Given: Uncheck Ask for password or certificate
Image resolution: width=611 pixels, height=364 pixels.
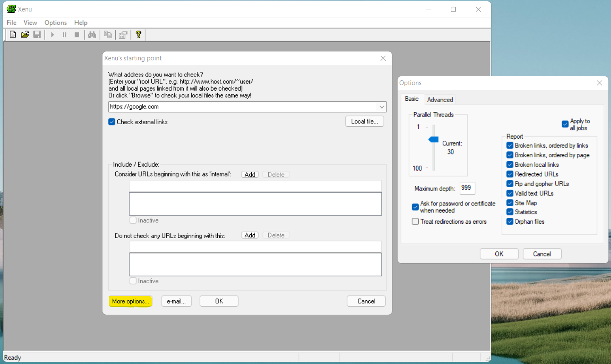Looking at the screenshot, I should click(x=415, y=207).
